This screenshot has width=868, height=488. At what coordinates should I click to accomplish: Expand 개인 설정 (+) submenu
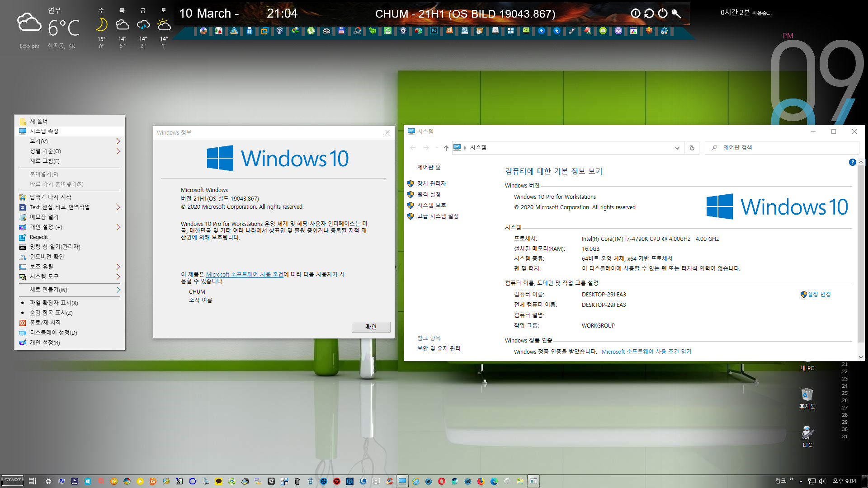coord(70,227)
